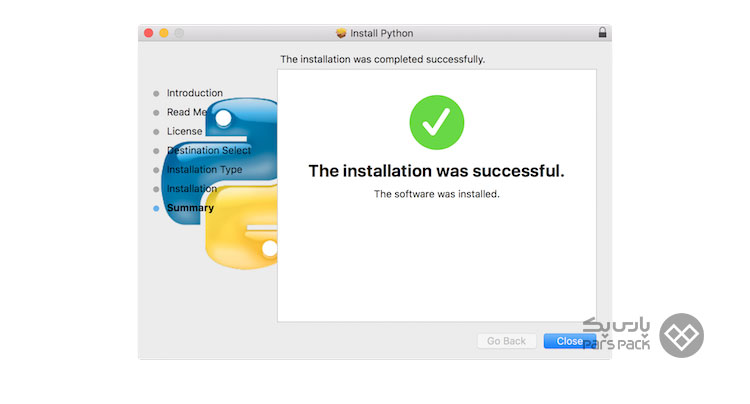Go to the Destination Select step
This screenshot has width=750, height=404.
(x=208, y=150)
